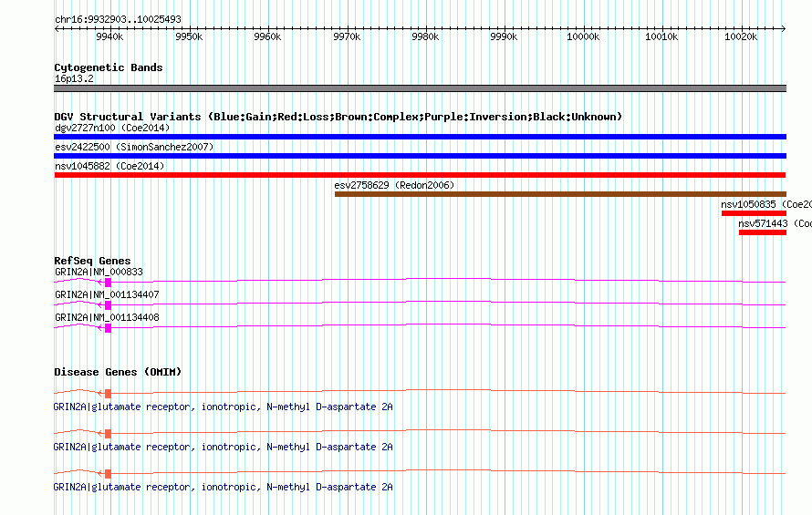Select the 16p13.2 band label
The height and width of the screenshot is (515, 812).
(x=74, y=78)
